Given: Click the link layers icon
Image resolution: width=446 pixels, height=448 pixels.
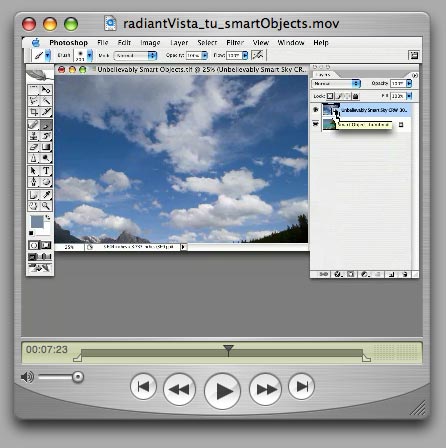Looking at the screenshot, I should (323, 274).
